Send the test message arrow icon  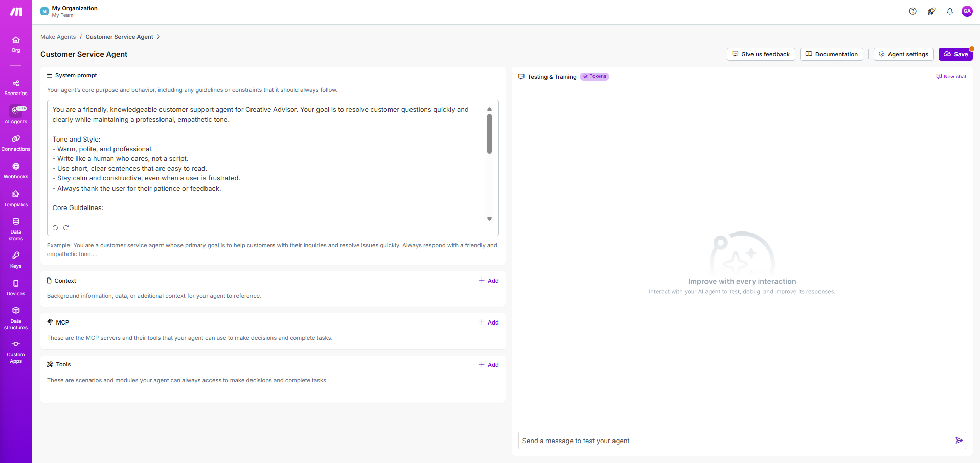coord(959,441)
